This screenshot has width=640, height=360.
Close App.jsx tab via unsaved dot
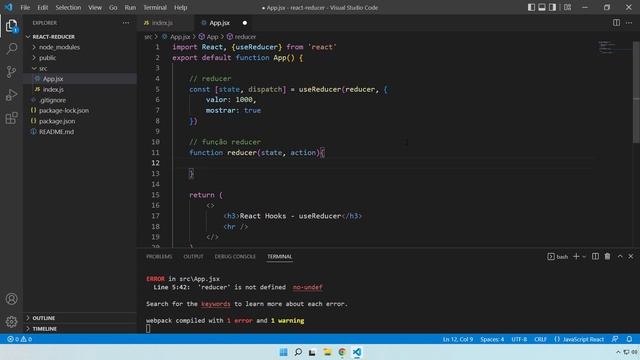point(244,23)
